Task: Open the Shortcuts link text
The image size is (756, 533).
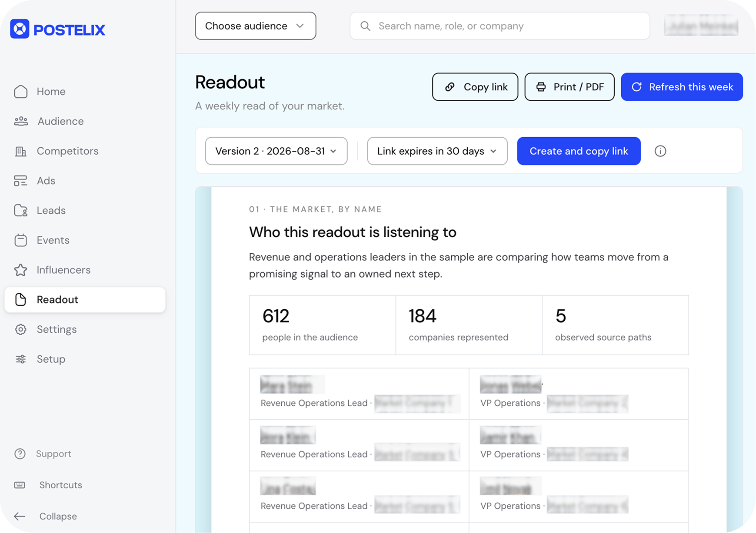Action: pos(61,485)
